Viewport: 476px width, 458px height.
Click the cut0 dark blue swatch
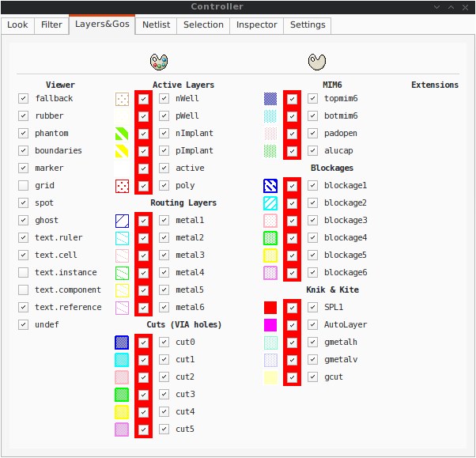point(122,343)
